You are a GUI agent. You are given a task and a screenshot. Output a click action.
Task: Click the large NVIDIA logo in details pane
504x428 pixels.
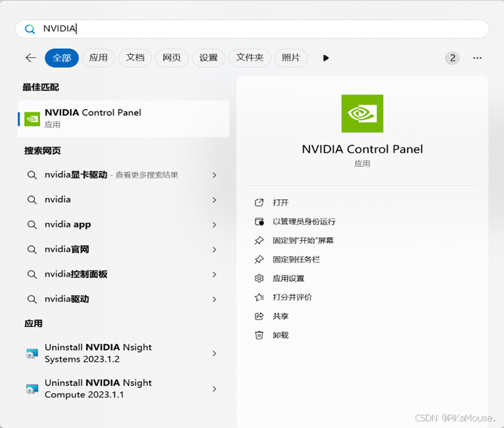click(362, 114)
